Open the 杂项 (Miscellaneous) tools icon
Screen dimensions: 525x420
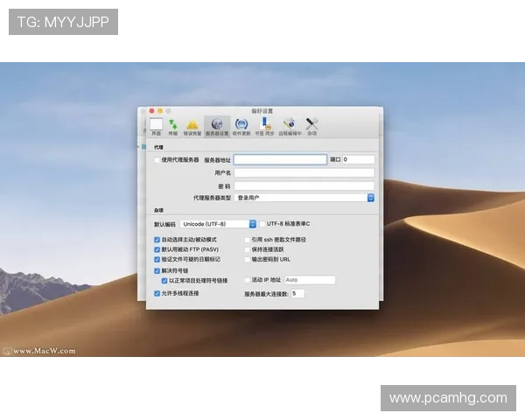point(312,125)
